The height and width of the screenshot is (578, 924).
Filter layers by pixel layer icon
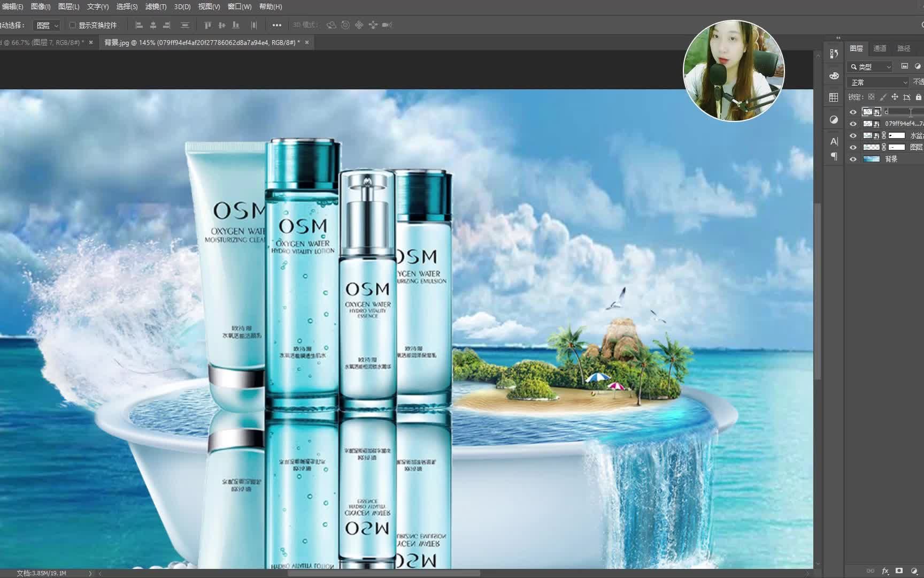tap(905, 66)
